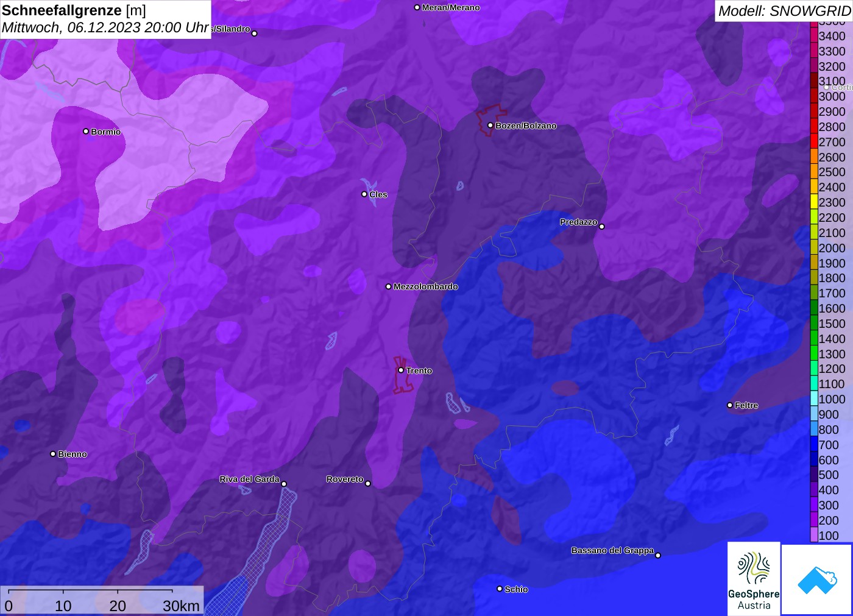Click the Cles town marker
Image resolution: width=853 pixels, height=616 pixels.
(x=364, y=194)
